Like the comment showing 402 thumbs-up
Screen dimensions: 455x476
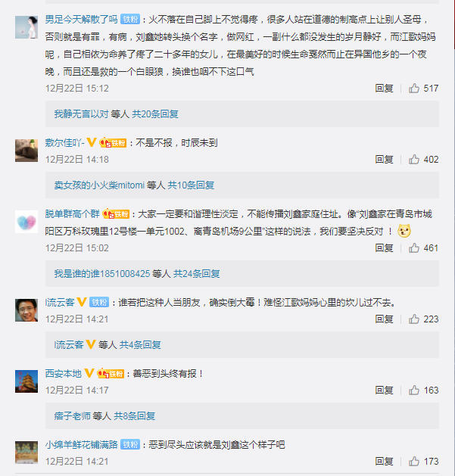click(x=413, y=160)
